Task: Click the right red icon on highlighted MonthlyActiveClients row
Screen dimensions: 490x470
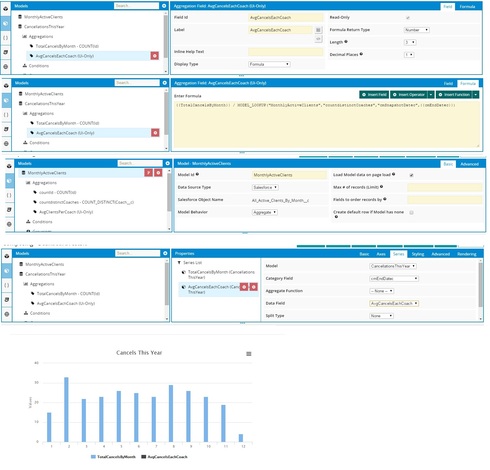Action: [158, 173]
